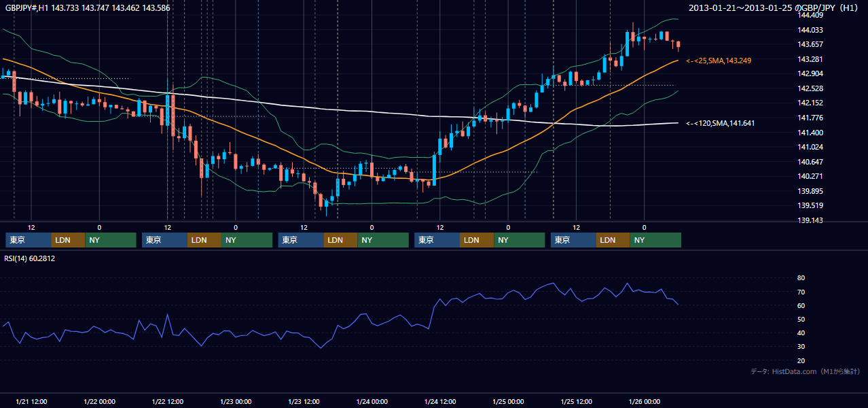Click RSI scale value 50
This screenshot has width=868, height=408.
[x=801, y=320]
